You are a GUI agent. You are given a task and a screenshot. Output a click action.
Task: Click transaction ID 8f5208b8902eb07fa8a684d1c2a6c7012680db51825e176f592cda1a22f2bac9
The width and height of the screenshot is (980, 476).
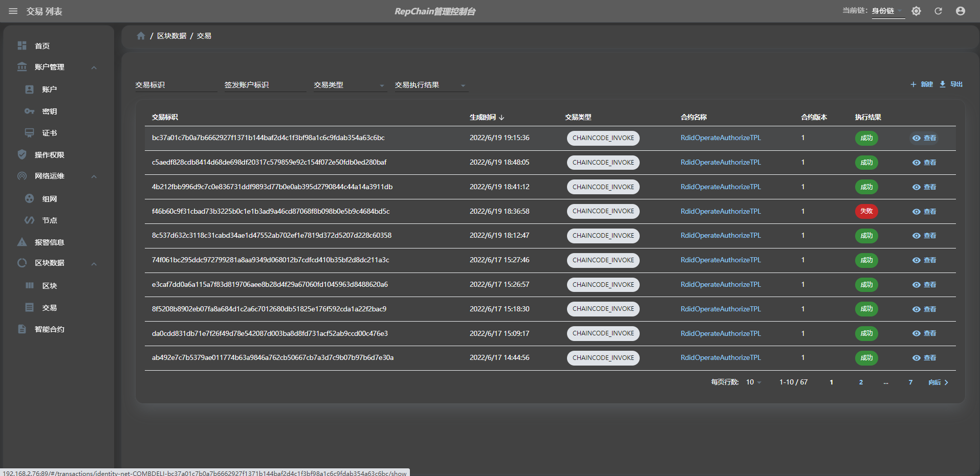(x=269, y=309)
